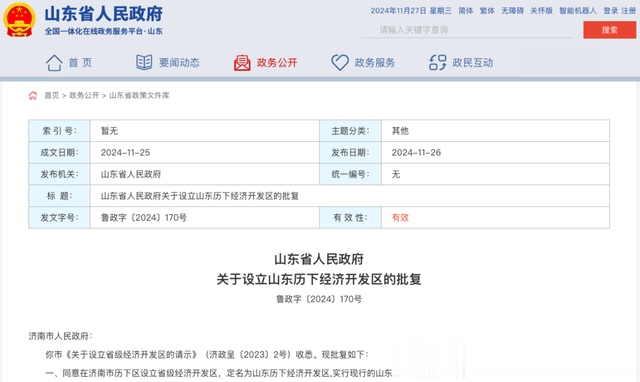The width and height of the screenshot is (640, 382).
Task: Click the national emblem logo
Action: pos(19,20)
